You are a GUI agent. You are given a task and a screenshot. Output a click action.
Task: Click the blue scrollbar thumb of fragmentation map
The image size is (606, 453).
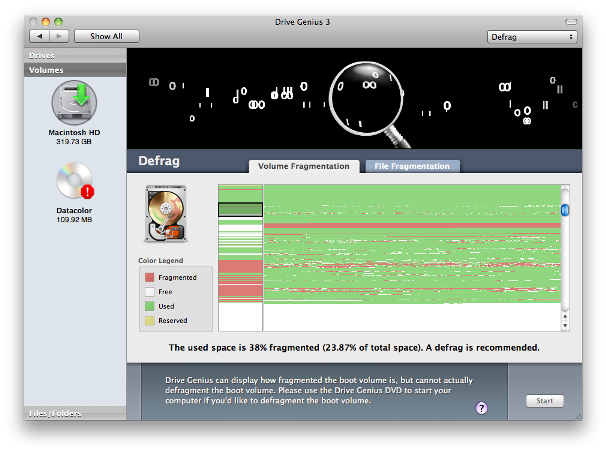click(x=565, y=210)
